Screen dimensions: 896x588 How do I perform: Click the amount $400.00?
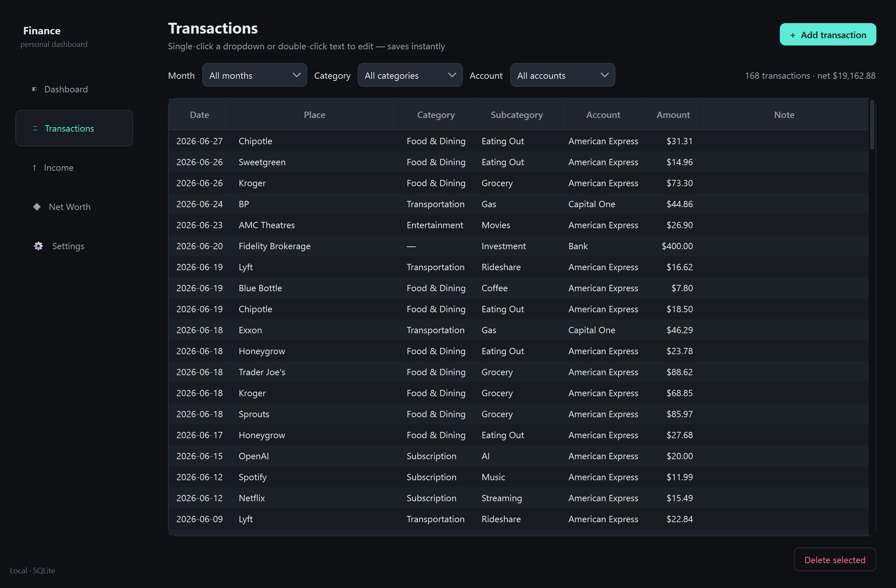(x=677, y=246)
